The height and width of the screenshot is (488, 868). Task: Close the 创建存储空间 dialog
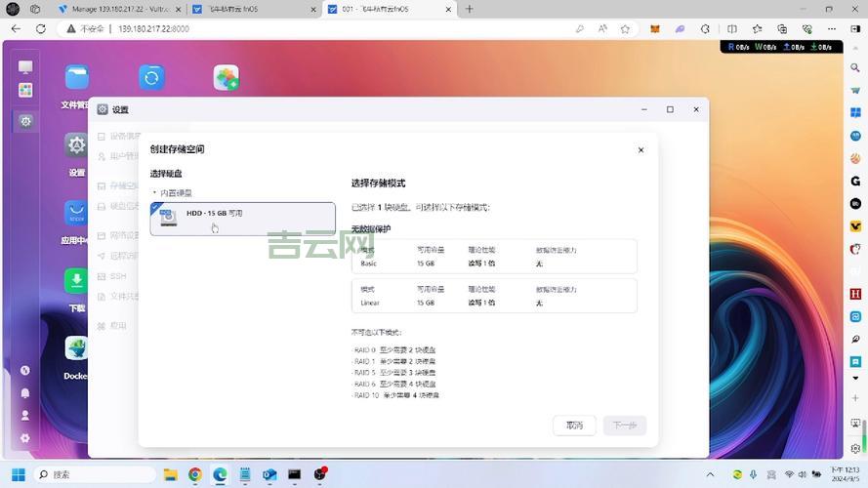641,150
